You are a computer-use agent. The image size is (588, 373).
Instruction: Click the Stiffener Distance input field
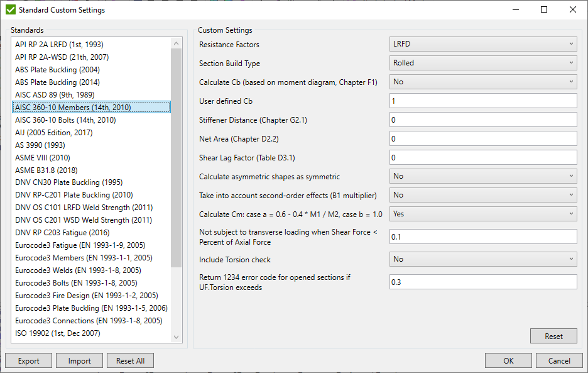pyautogui.click(x=484, y=120)
